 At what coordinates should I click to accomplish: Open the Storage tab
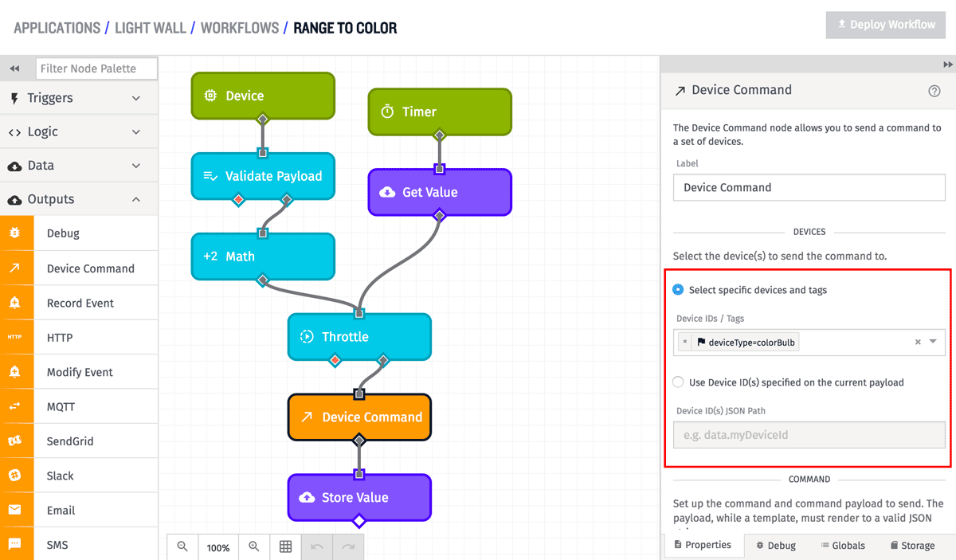pyautogui.click(x=911, y=546)
